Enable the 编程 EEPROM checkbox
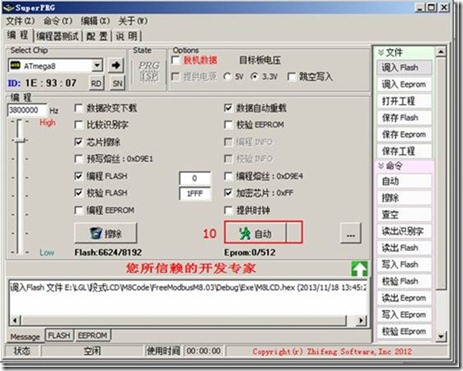This screenshot has width=463, height=371. pos(79,210)
